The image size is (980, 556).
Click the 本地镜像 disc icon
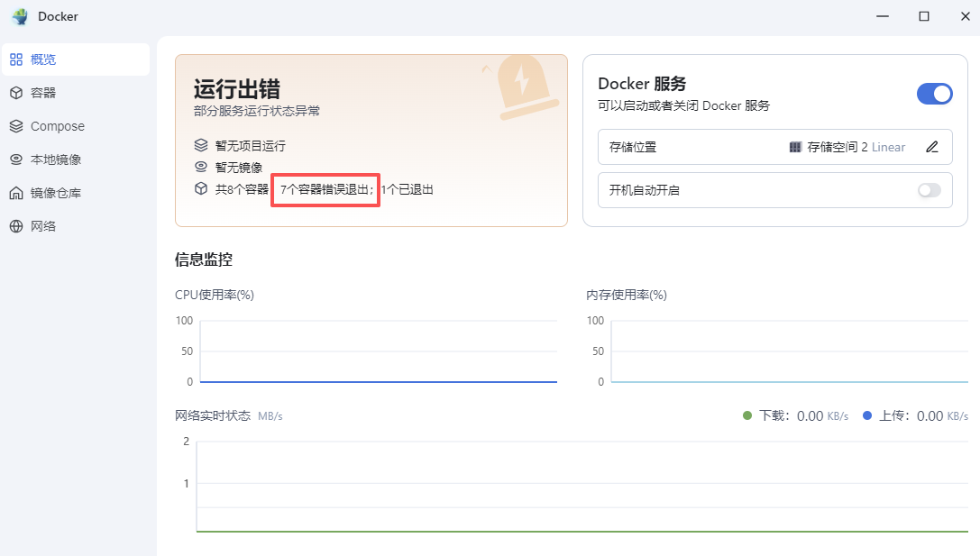click(16, 160)
